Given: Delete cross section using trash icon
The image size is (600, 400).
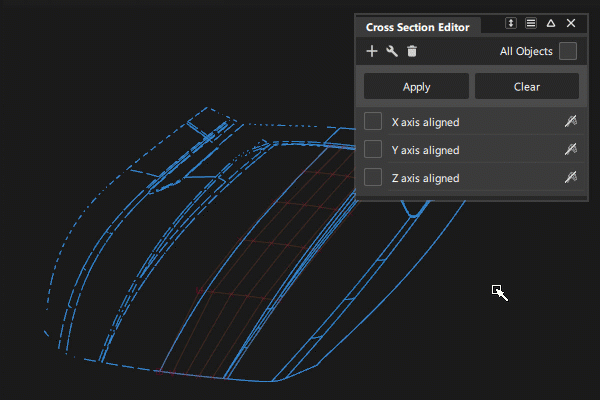Looking at the screenshot, I should (412, 51).
